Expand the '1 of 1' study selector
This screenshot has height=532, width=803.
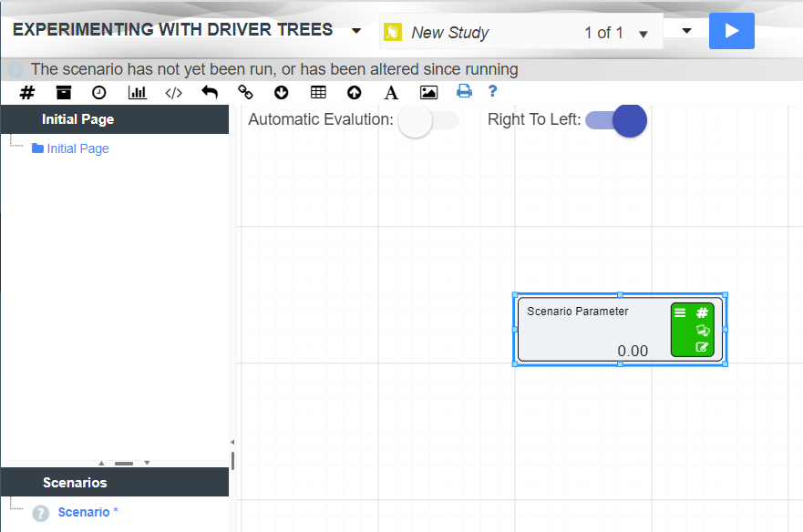pyautogui.click(x=643, y=34)
